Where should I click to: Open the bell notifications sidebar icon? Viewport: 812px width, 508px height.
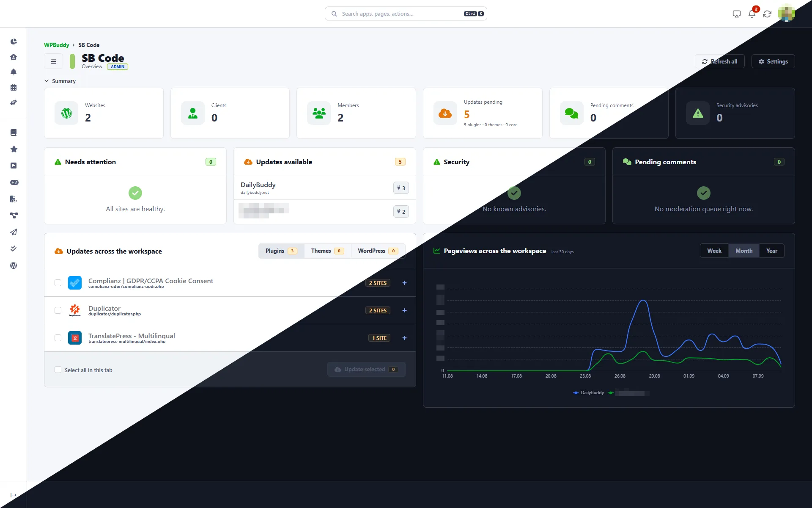point(14,72)
